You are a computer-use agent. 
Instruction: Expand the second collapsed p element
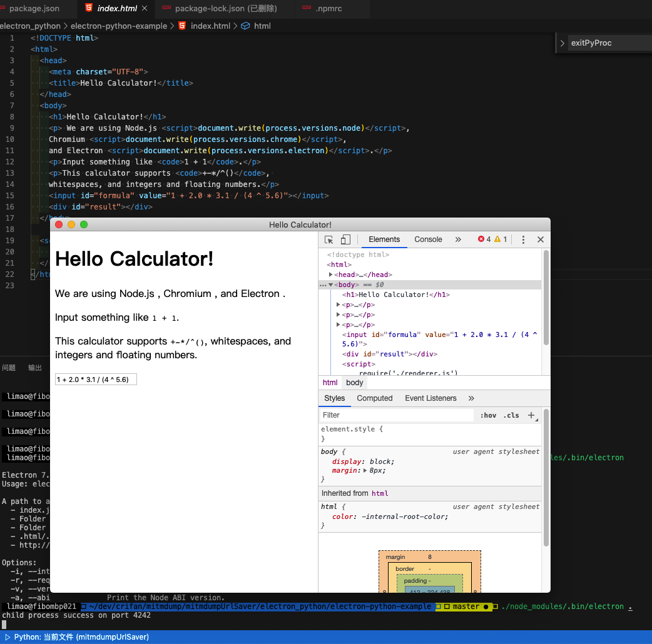pos(338,314)
